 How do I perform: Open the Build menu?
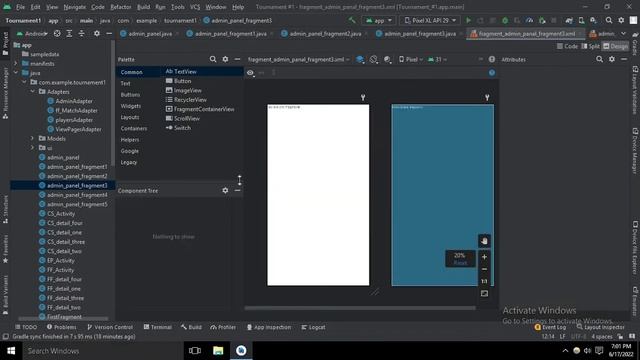coord(143,7)
